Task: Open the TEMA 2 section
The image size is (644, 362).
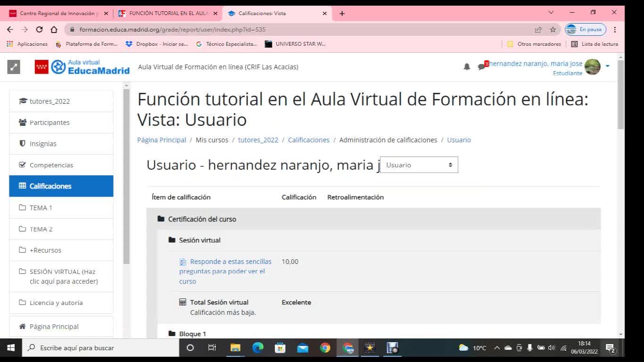Action: (x=61, y=229)
